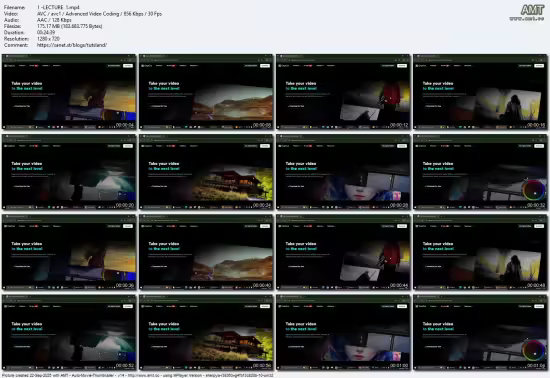Open the thumbnail stamped 00:00:04
550x378 pixels.
coord(69,92)
